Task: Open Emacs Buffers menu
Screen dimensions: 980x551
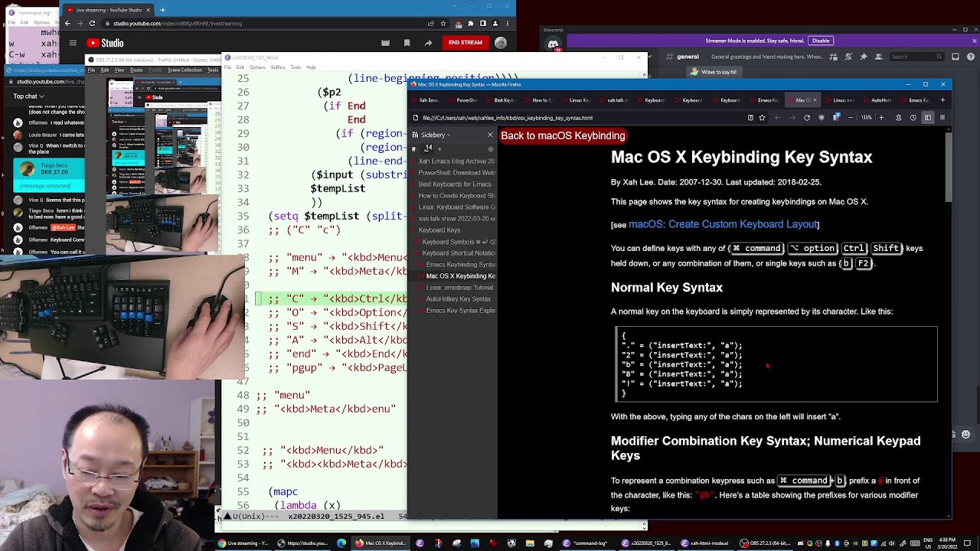Action: coord(278,67)
